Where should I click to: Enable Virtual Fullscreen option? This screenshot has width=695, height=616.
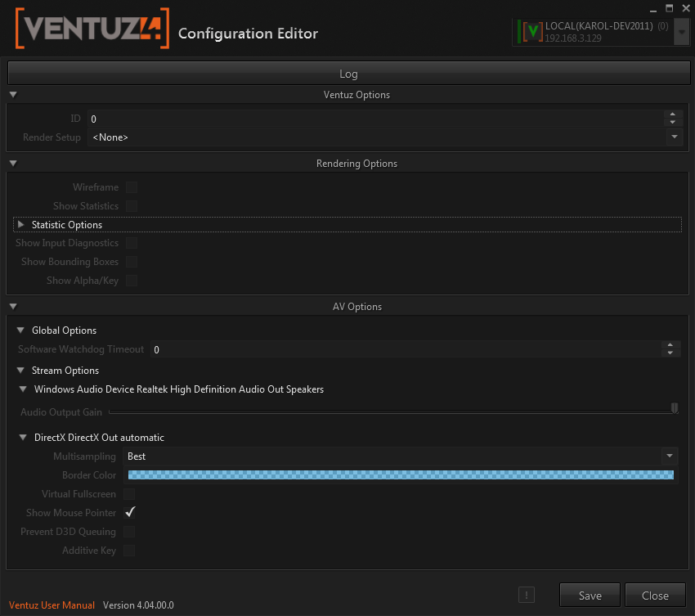click(x=129, y=494)
